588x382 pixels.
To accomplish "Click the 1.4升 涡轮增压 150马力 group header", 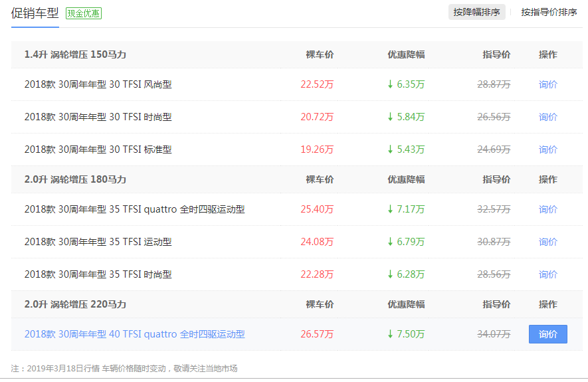I will point(75,54).
